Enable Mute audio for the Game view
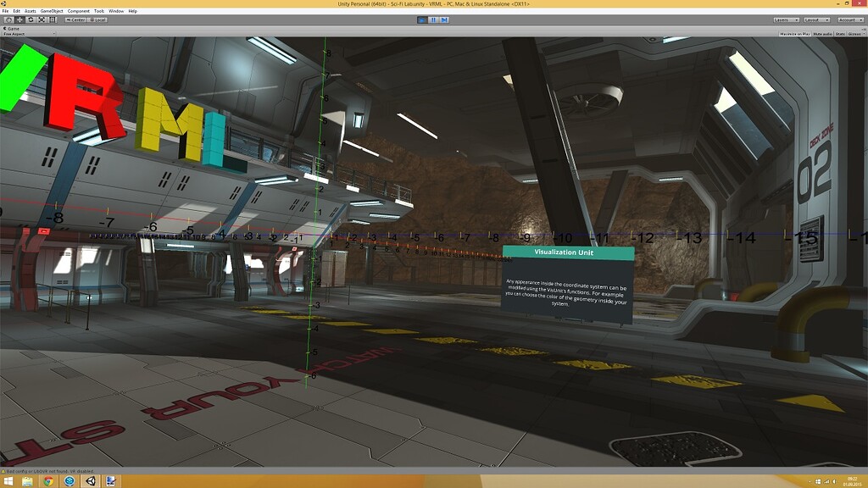The image size is (868, 488). point(823,34)
